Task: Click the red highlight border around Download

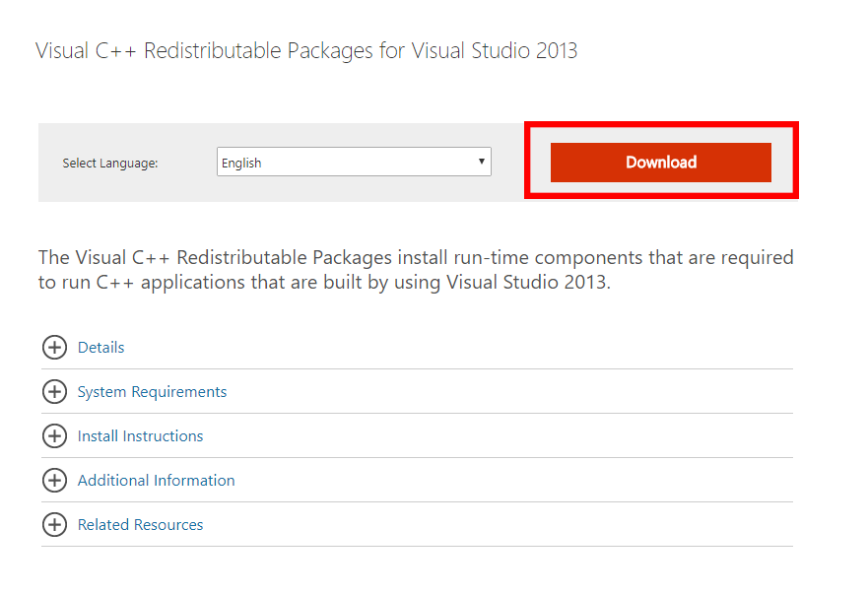Action: point(661,126)
